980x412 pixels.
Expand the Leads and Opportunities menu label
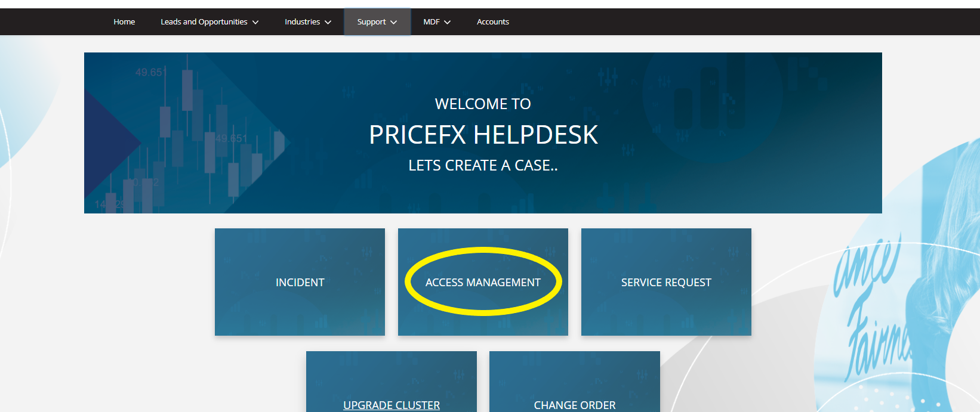click(204, 21)
